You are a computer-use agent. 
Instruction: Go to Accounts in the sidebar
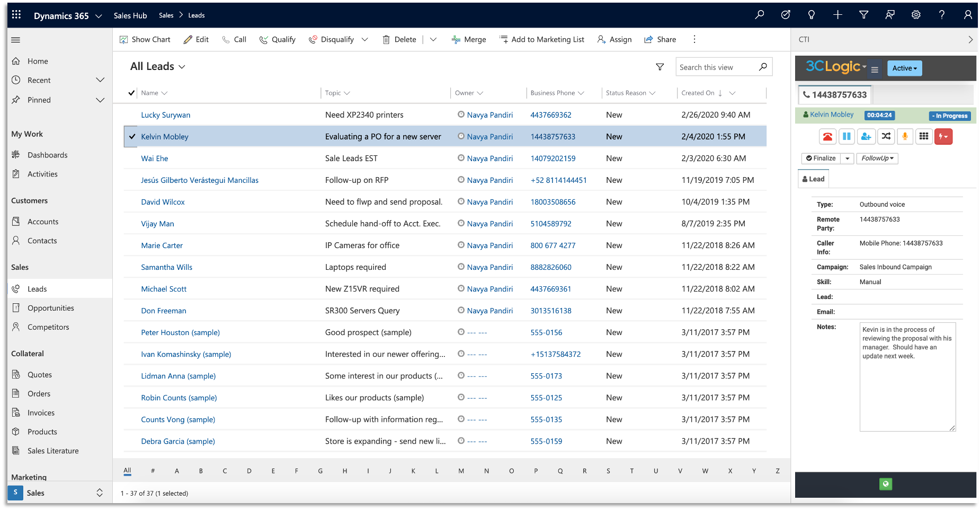tap(43, 222)
